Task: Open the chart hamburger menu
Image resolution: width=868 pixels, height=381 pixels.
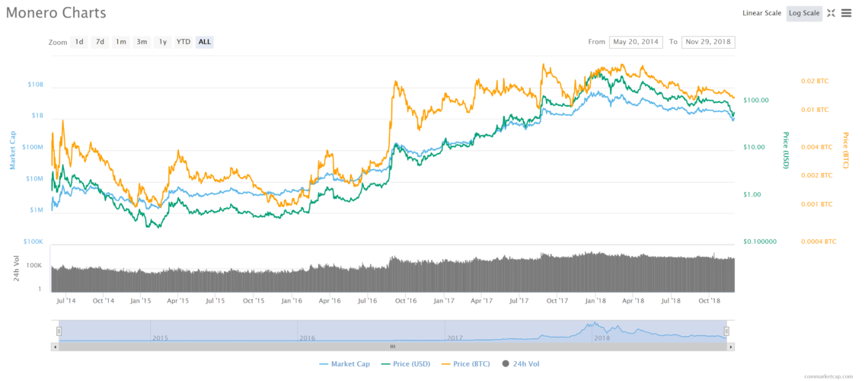Action: (x=846, y=13)
